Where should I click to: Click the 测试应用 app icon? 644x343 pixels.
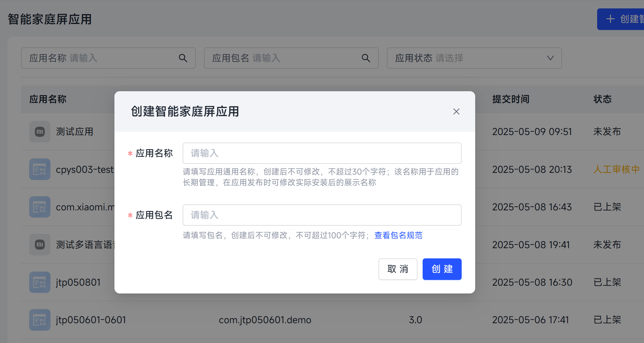click(x=40, y=132)
